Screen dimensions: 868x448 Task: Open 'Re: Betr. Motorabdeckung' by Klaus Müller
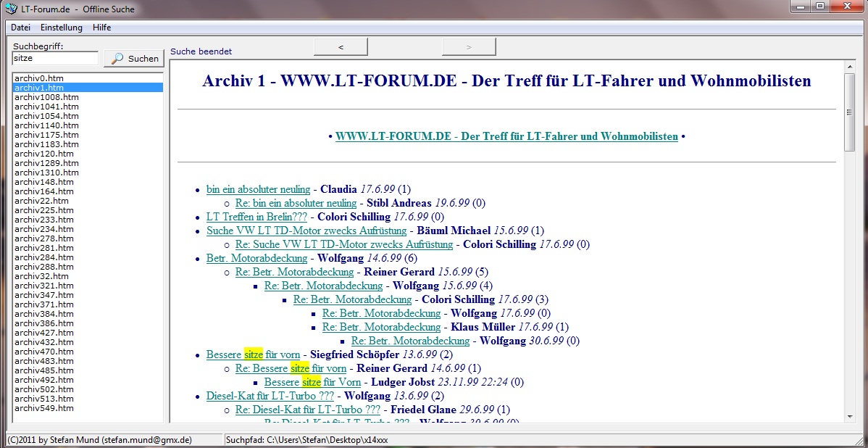(381, 327)
